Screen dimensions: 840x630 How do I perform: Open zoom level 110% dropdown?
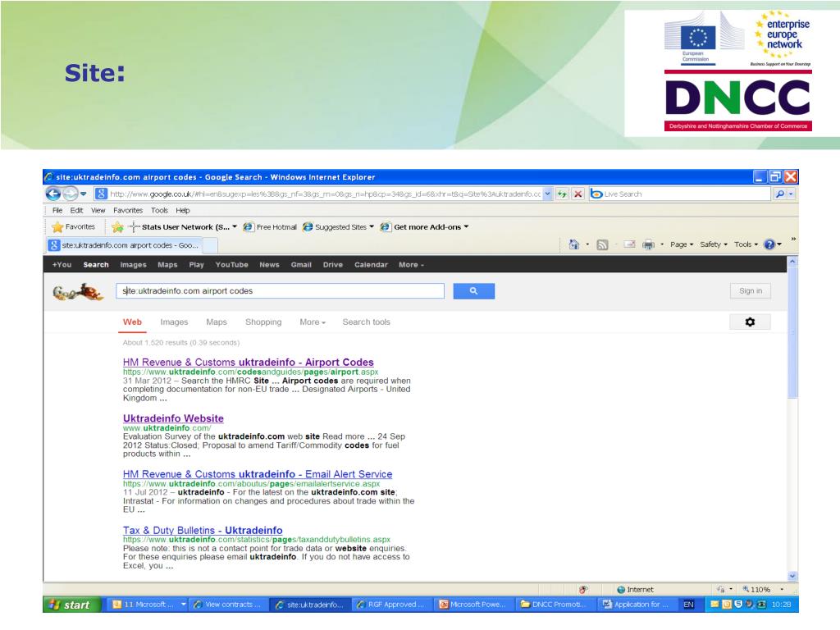[x=782, y=589]
